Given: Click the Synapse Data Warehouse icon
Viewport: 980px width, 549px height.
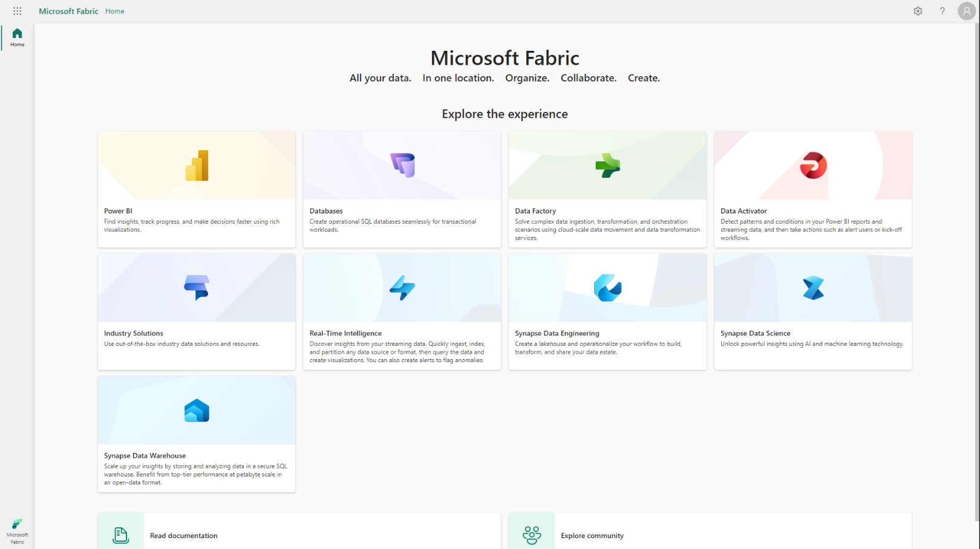Looking at the screenshot, I should (197, 411).
